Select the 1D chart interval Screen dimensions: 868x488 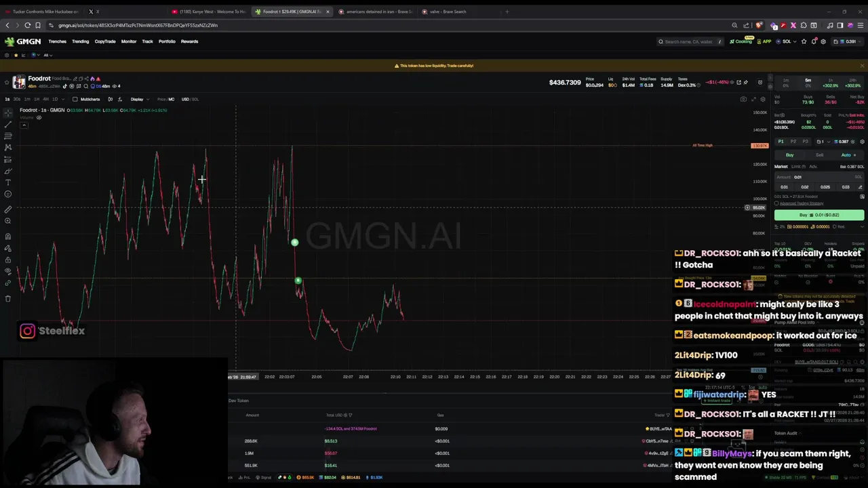[x=55, y=100]
